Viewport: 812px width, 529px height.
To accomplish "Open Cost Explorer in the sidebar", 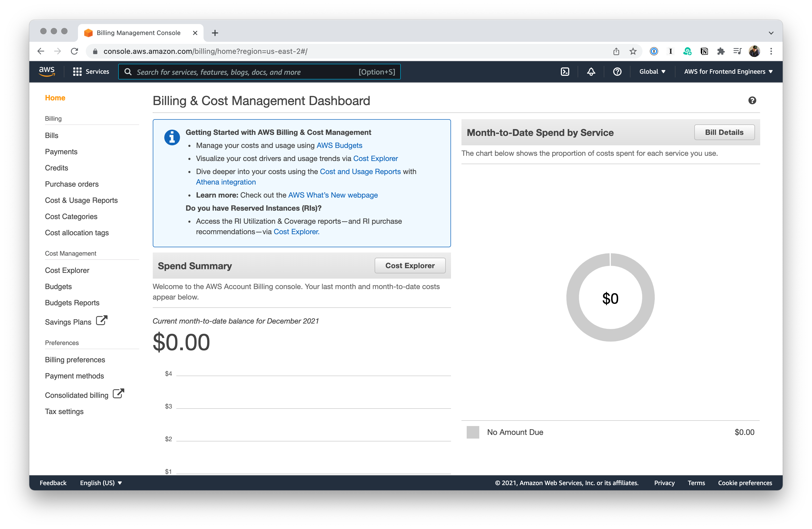I will 67,270.
